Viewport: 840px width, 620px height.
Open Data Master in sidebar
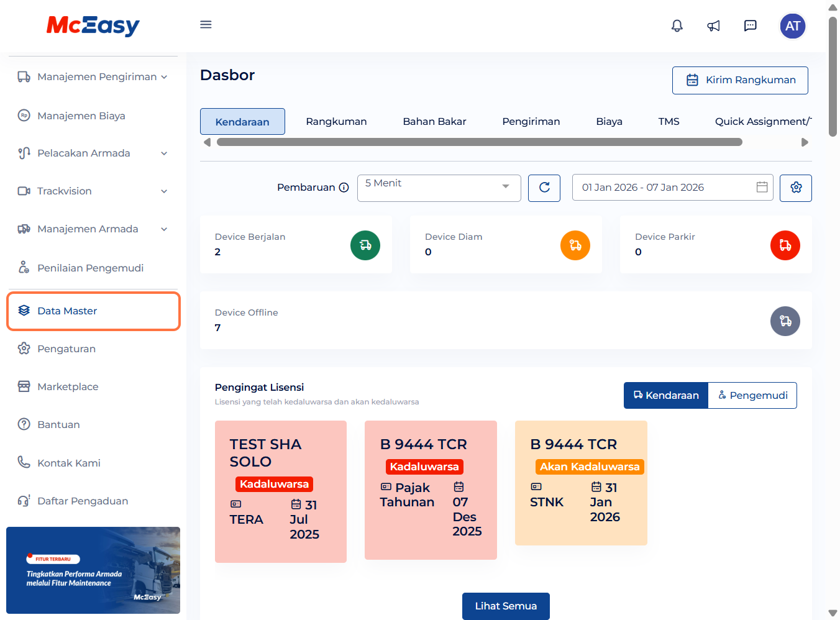pos(93,311)
